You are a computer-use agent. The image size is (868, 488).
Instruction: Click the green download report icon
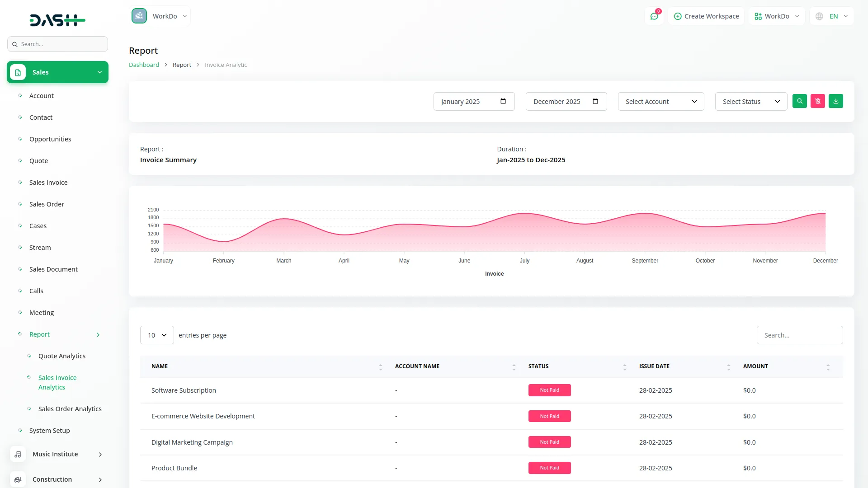pos(835,101)
